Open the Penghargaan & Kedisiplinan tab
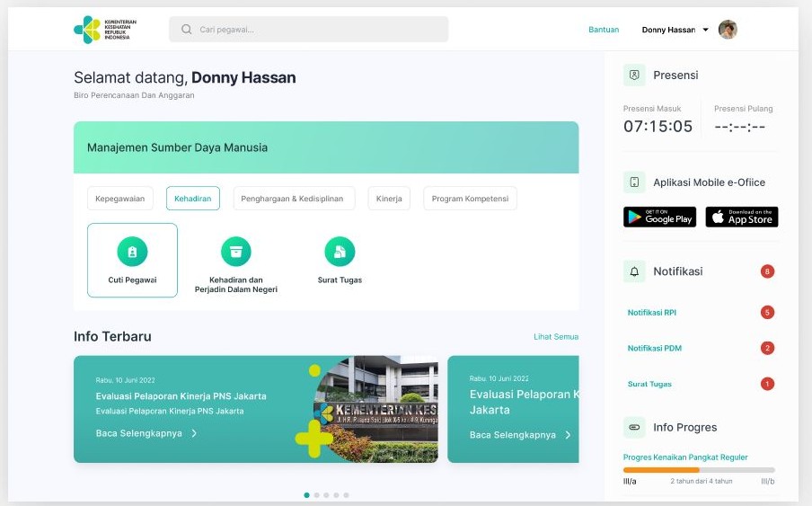 point(294,199)
